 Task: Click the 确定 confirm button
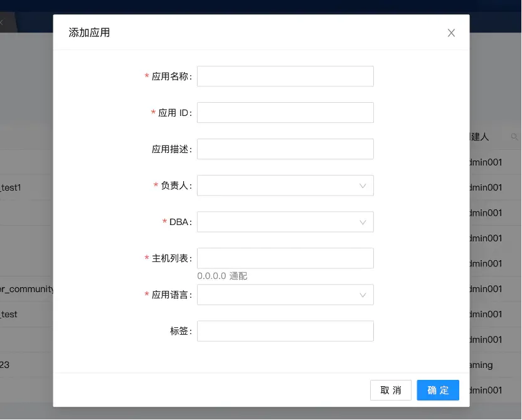coord(438,390)
